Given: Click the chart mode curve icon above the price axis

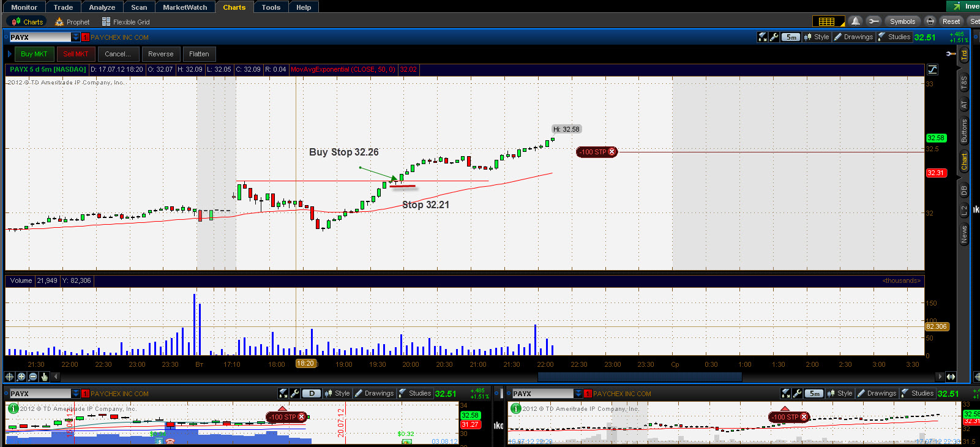Looking at the screenshot, I should (932, 70).
